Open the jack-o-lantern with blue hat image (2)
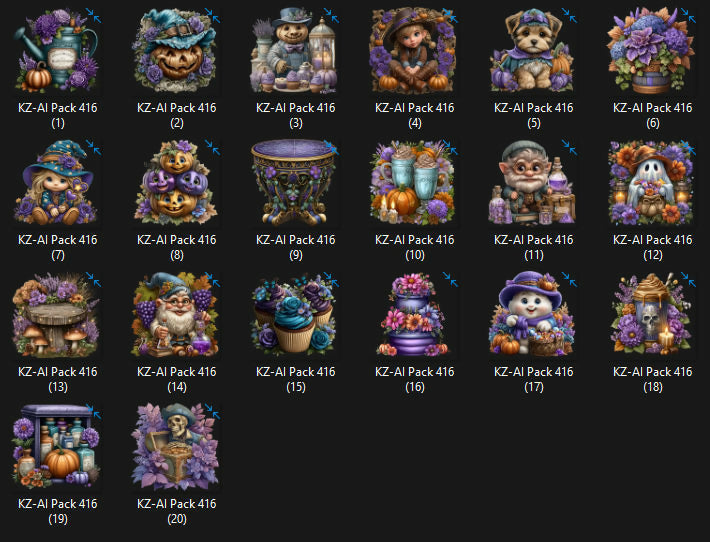The image size is (710, 542). [x=177, y=50]
